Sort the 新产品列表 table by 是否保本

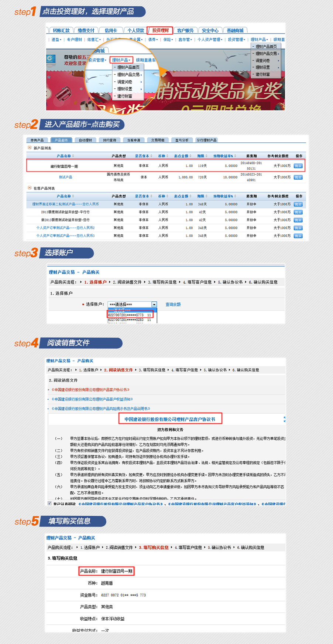(143, 156)
